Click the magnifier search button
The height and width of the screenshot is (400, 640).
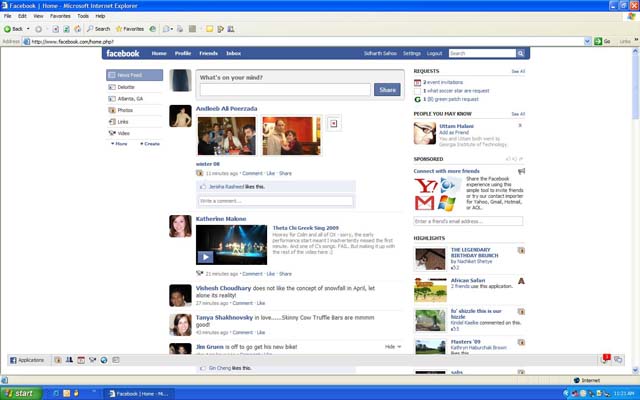[520, 53]
